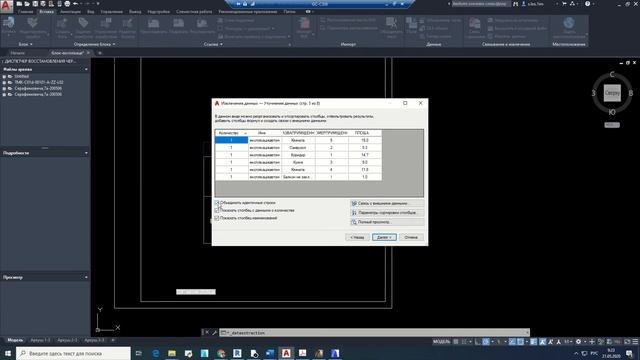
Task: Click the ПЛОЩА column header
Action: coord(365,133)
